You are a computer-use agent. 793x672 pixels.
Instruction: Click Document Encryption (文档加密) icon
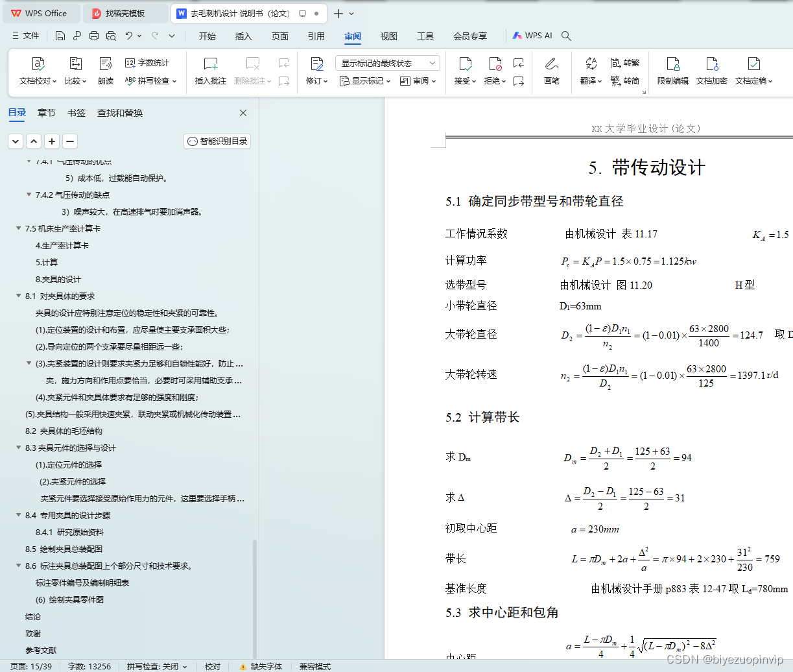[712, 64]
